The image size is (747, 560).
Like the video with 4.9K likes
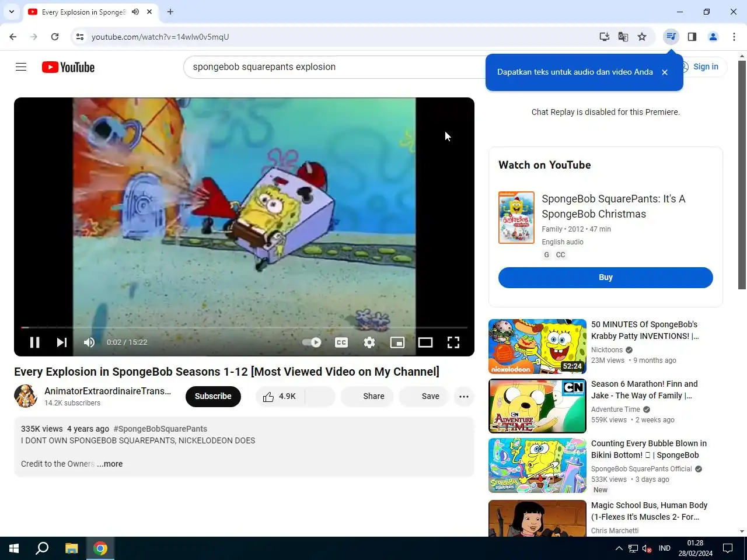(280, 396)
